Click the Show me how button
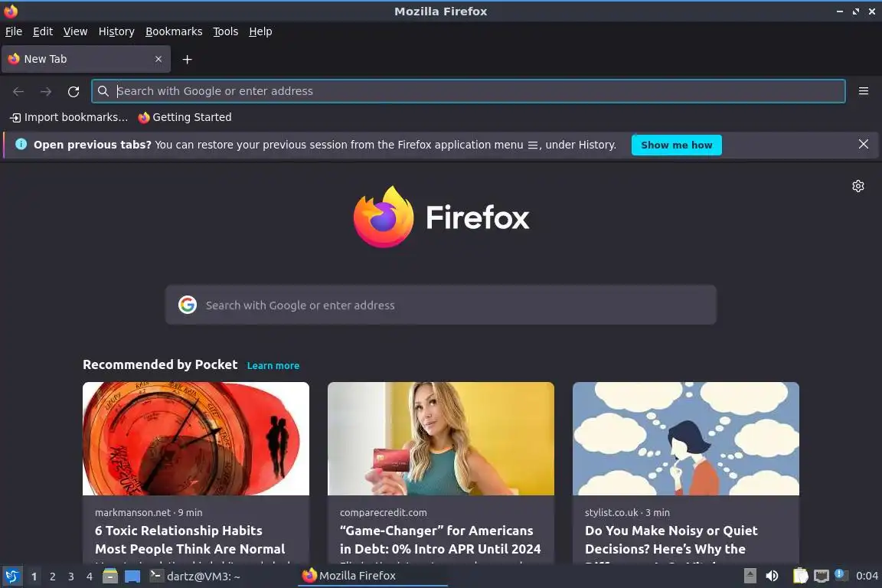The height and width of the screenshot is (588, 882). tap(677, 145)
